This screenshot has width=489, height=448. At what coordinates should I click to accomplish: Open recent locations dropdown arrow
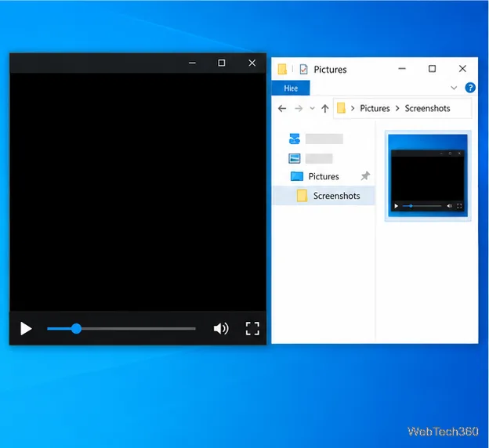point(312,109)
